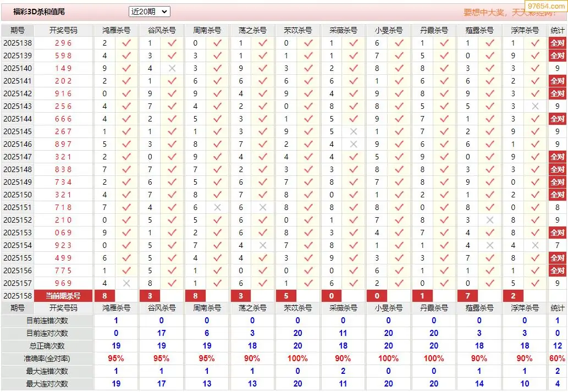Screen dimensions: 568x392
Task: Click the red 全对 badge in row 2025156
Action: pyautogui.click(x=558, y=270)
